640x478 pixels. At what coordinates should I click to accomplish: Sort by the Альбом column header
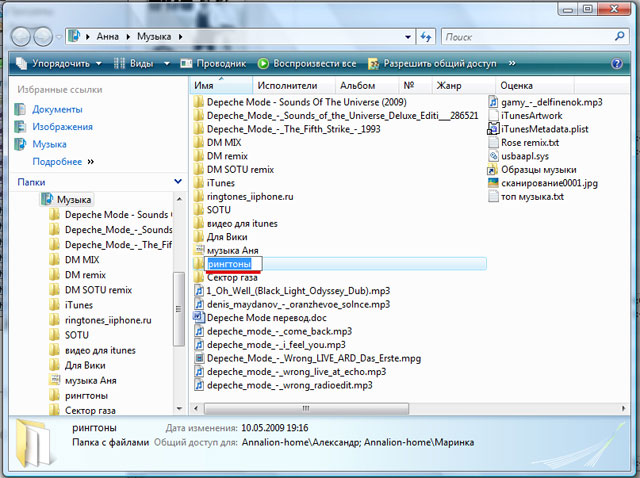[x=367, y=85]
